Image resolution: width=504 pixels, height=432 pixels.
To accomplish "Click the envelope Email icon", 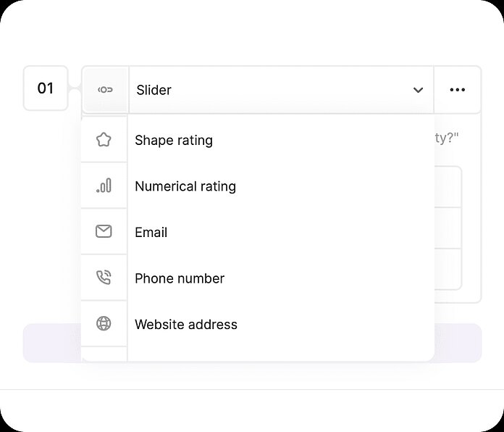I will click(104, 232).
